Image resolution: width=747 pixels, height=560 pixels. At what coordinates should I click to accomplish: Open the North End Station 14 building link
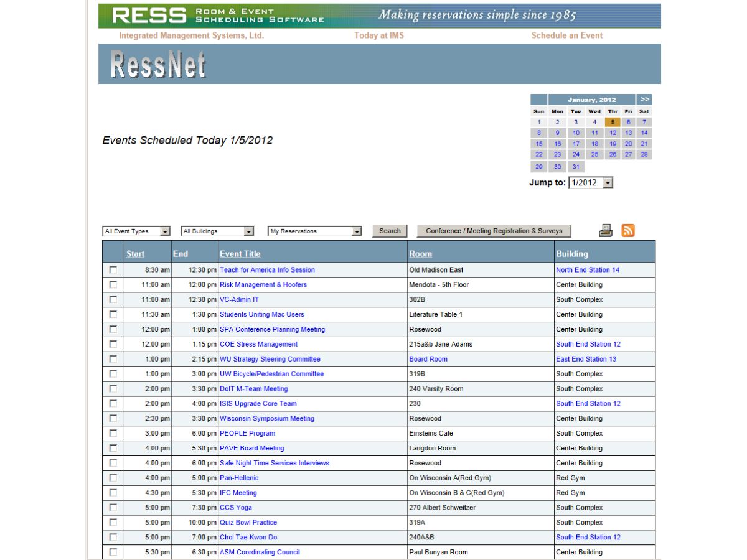588,270
